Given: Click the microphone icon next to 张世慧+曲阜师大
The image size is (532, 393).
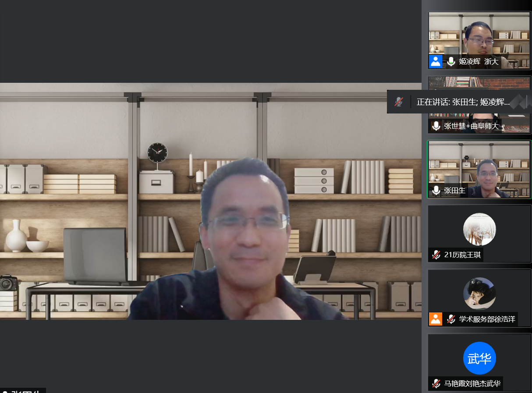Looking at the screenshot, I should point(436,126).
